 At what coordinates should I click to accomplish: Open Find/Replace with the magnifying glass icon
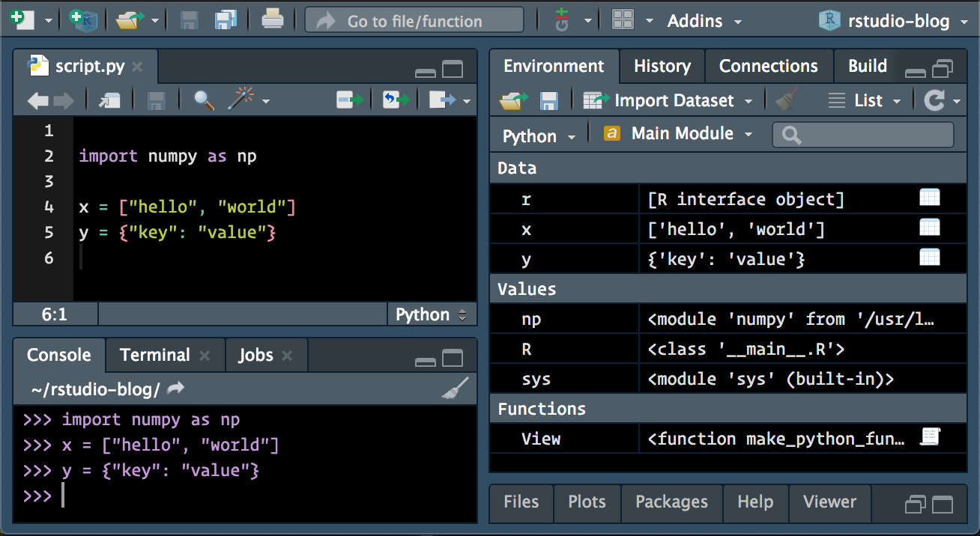(x=202, y=100)
